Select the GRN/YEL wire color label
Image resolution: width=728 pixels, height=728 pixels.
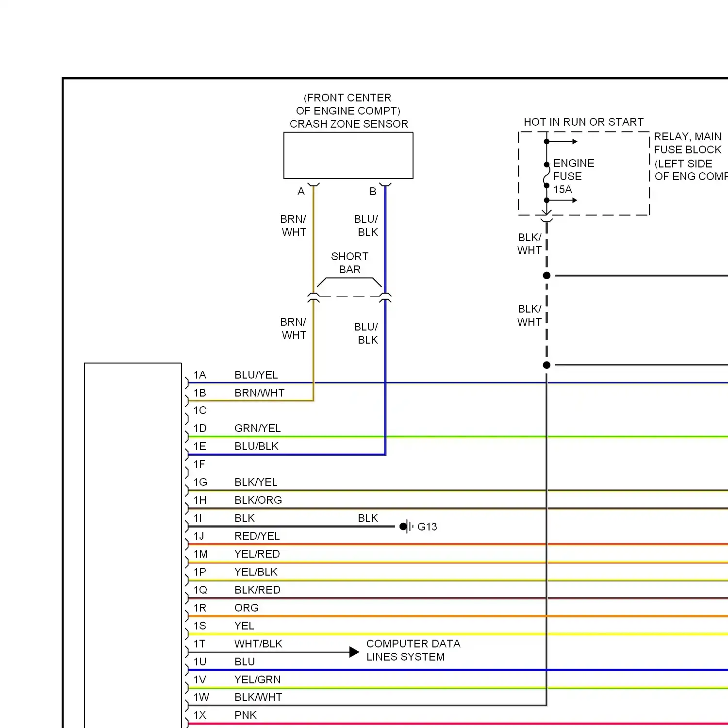point(257,428)
